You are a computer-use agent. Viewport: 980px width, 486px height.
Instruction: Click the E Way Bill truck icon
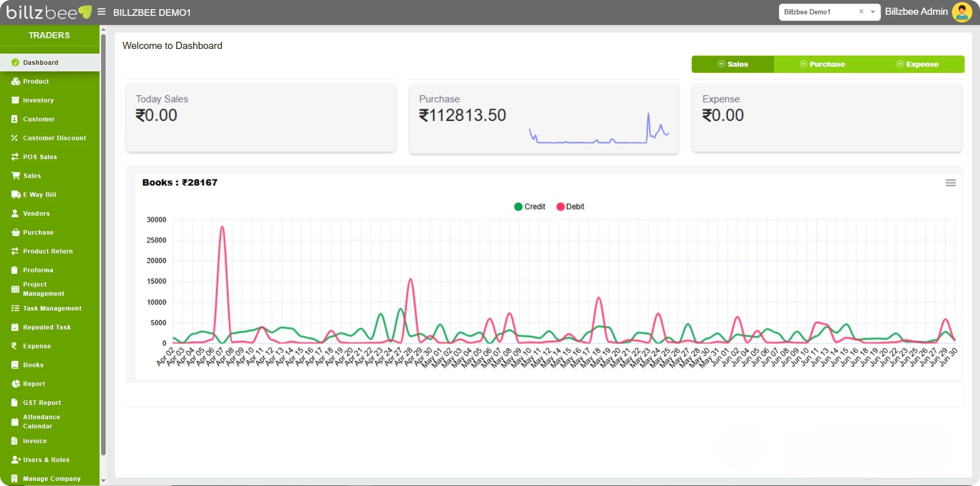point(15,195)
